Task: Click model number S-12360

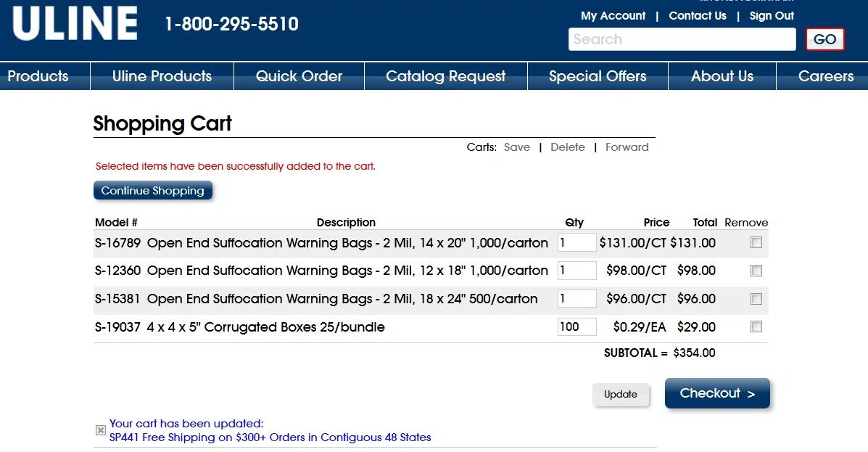Action: pyautogui.click(x=117, y=271)
